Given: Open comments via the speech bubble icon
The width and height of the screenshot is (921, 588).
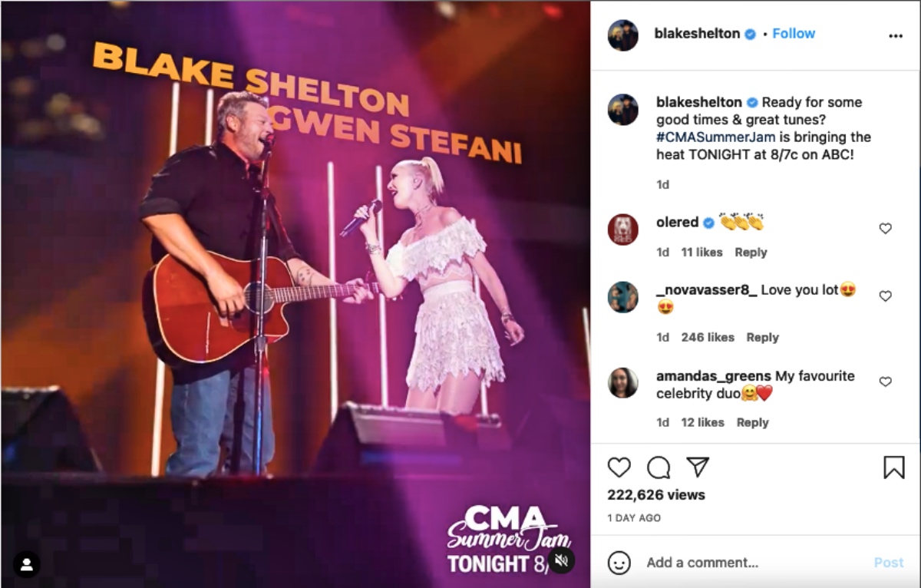Looking at the screenshot, I should coord(659,467).
